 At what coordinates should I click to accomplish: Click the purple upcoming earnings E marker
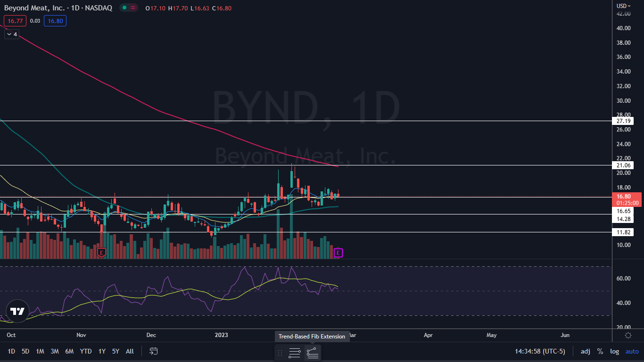338,253
